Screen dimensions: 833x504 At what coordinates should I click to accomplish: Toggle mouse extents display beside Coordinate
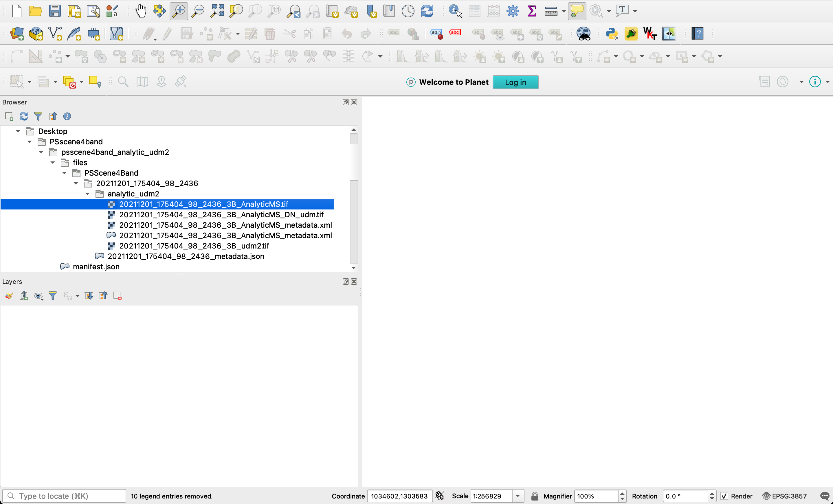point(439,496)
